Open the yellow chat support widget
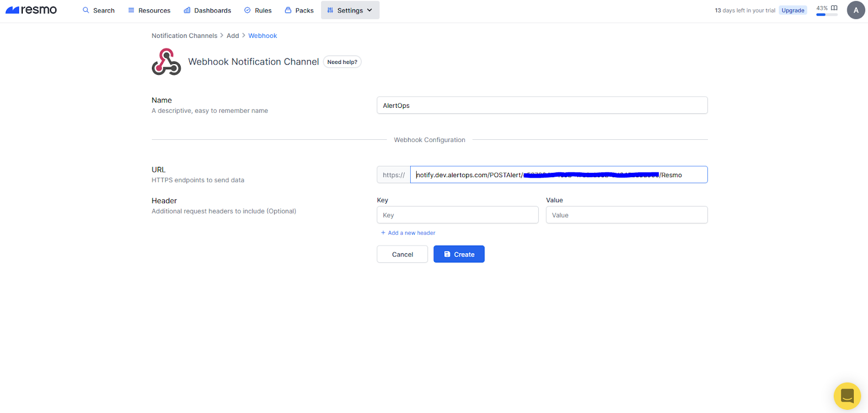This screenshot has height=413, width=868. tap(847, 396)
